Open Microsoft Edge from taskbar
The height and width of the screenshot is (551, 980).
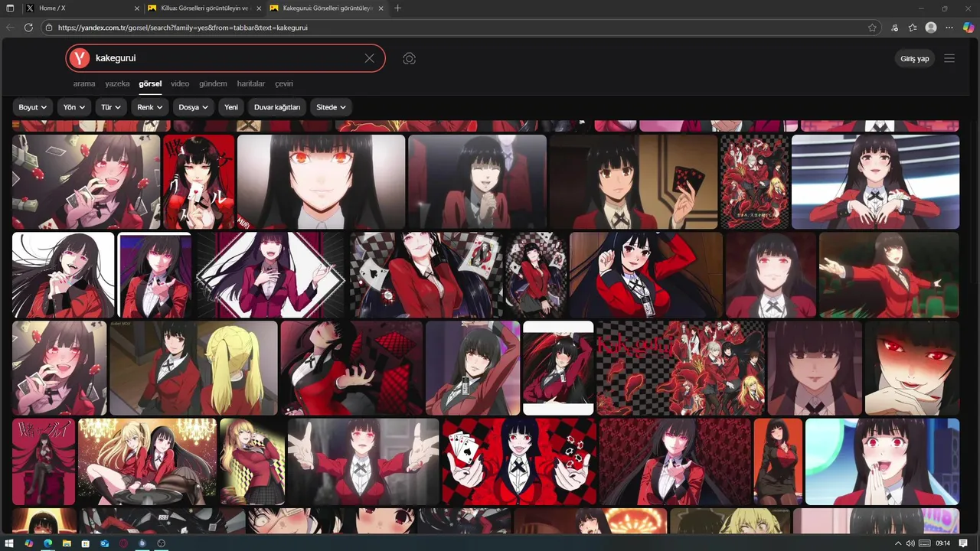tap(47, 543)
